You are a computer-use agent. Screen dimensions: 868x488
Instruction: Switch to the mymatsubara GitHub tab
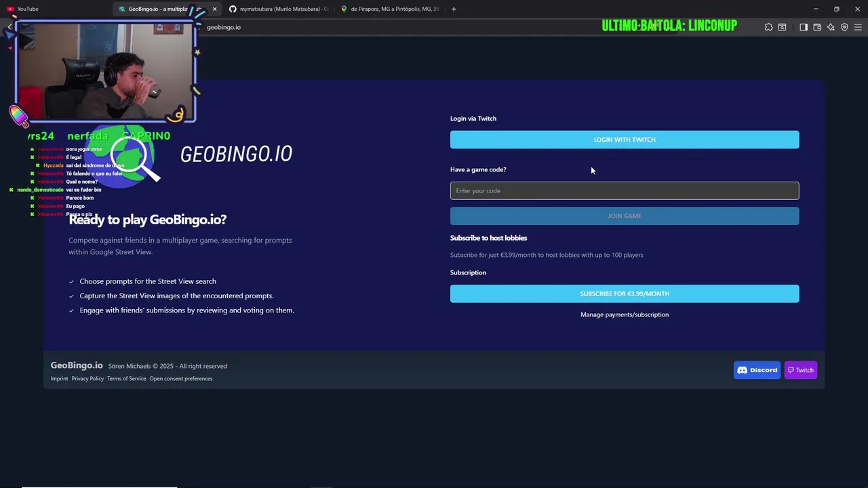tap(279, 9)
